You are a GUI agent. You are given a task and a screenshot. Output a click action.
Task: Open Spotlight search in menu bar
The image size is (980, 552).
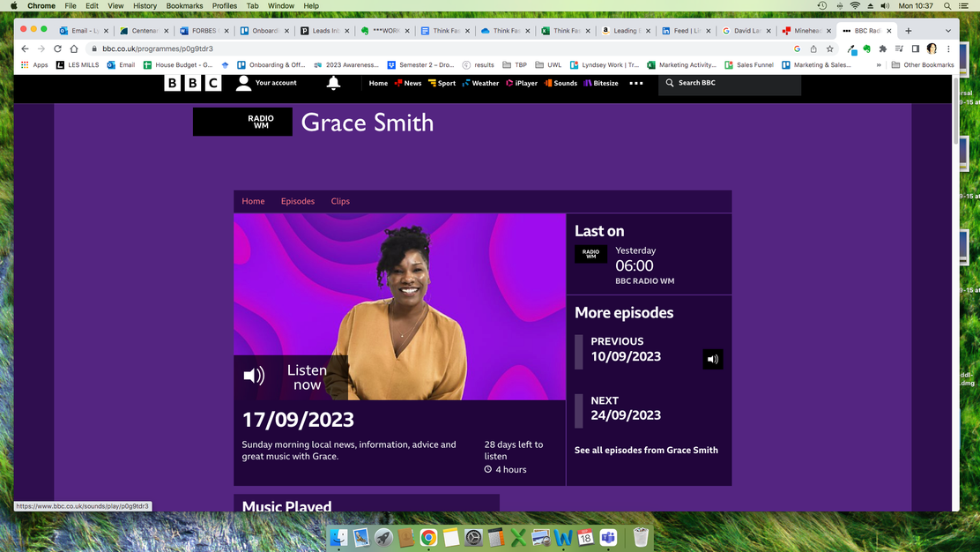[947, 5]
